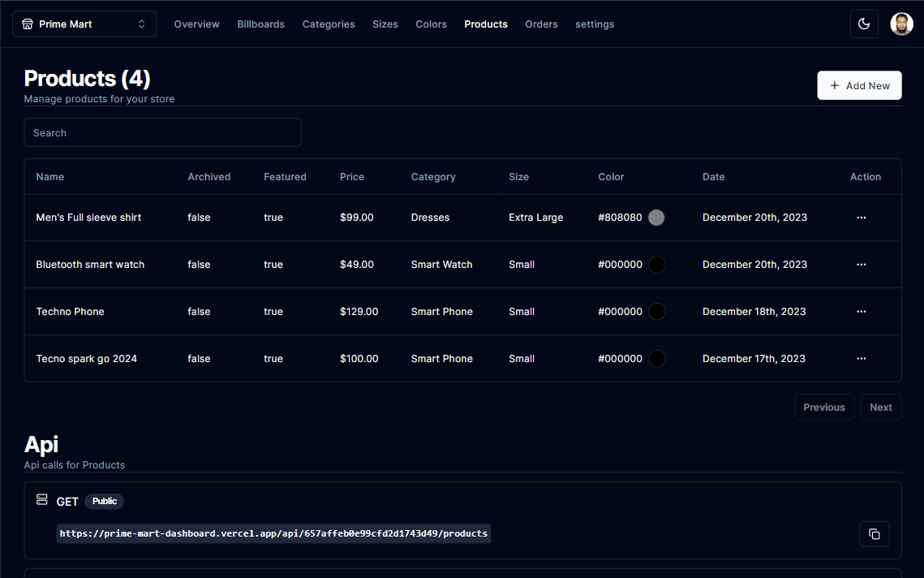Viewport: 924px width, 578px height.
Task: Focus the products Search field
Action: 162,132
